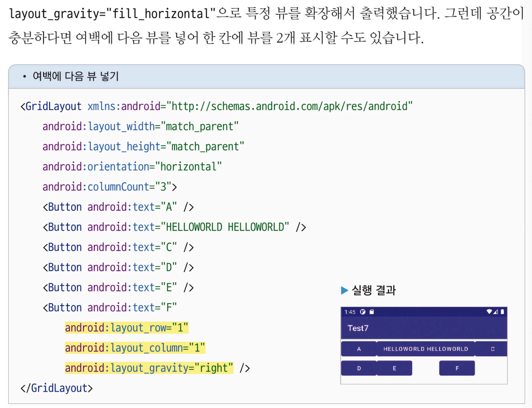Screen dimensions: 532x408
Task: Click the 여백에 다음 뷰 넣기 heading
Action: click(76, 77)
